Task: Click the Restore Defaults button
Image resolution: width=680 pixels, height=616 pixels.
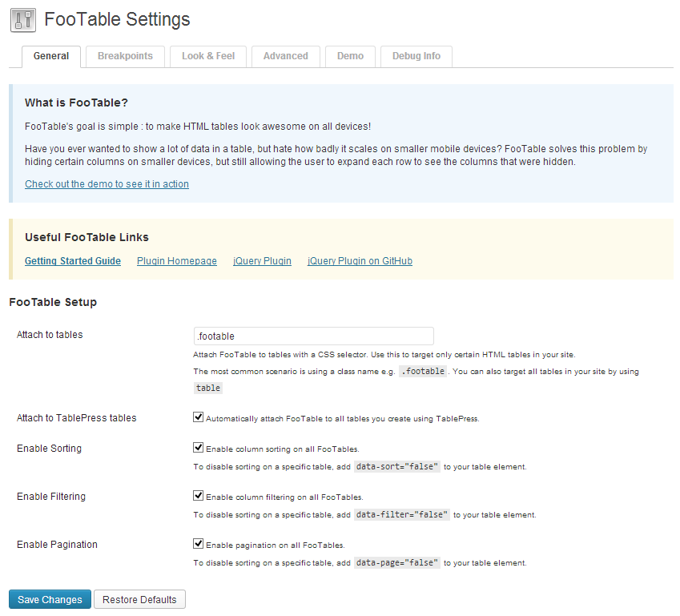Action: coord(139,599)
